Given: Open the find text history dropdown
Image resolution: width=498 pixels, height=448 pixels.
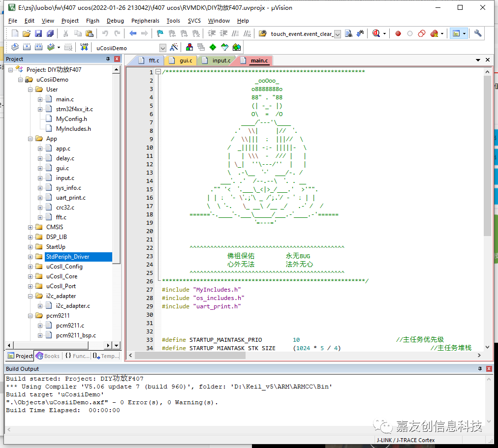Looking at the screenshot, I should click(x=338, y=34).
